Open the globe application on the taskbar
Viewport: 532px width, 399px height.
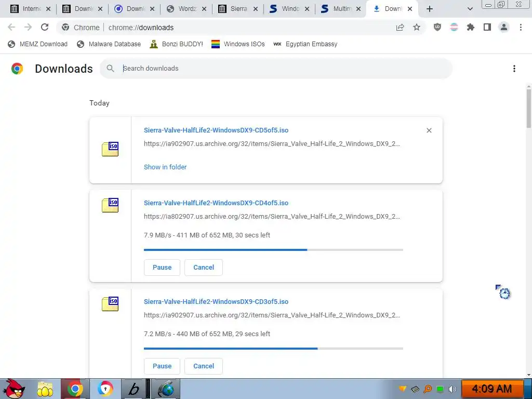click(166, 389)
